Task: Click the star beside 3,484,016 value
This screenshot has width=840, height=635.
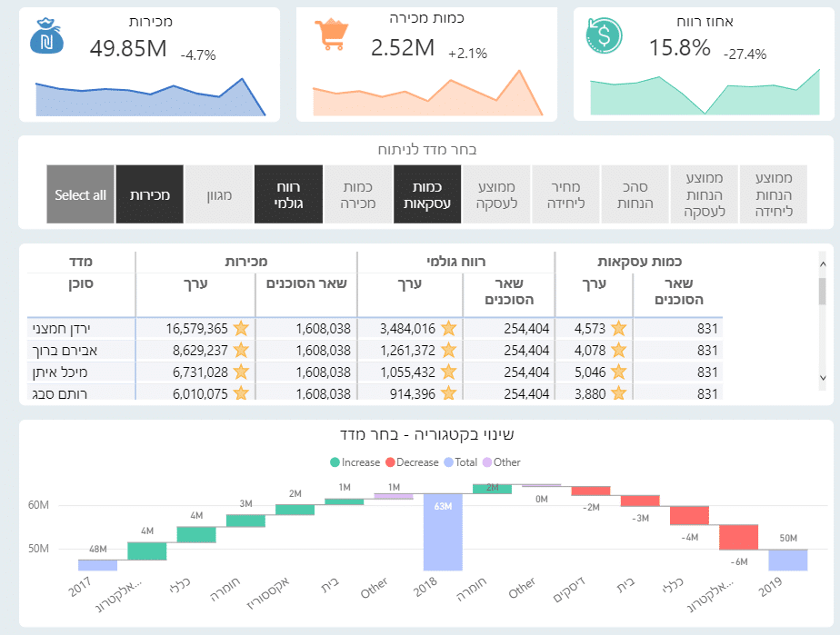Action: (448, 328)
